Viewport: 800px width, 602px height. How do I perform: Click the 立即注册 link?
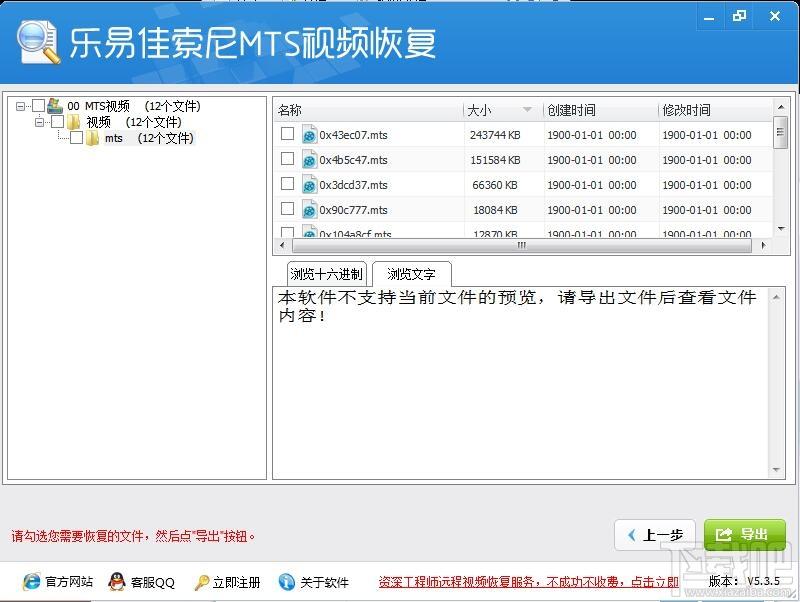[236, 582]
